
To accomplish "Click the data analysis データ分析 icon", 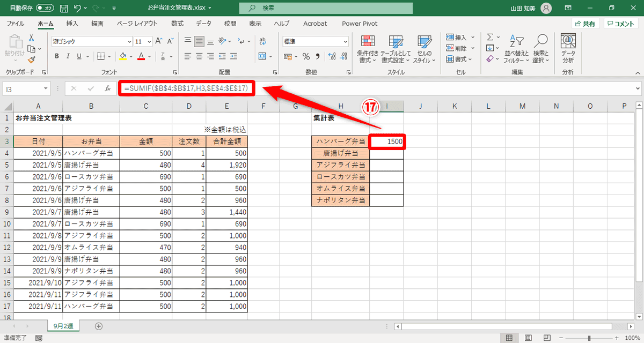I will click(568, 49).
